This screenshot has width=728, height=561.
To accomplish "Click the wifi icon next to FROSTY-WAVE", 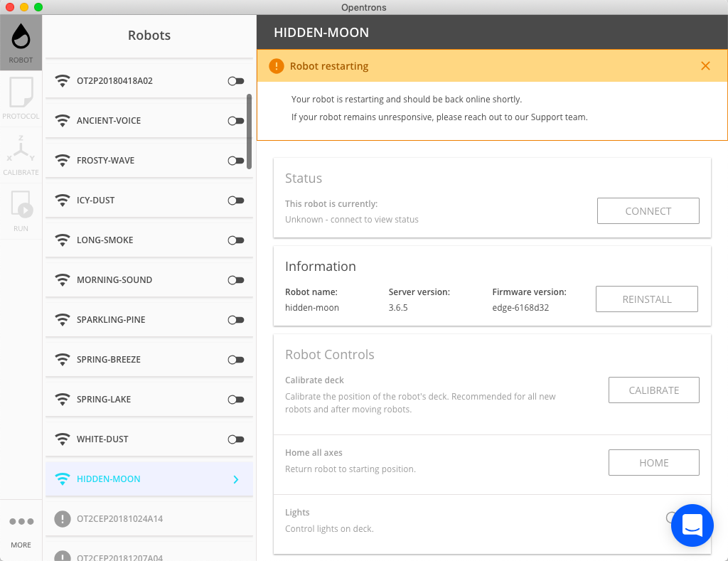I will click(63, 161).
